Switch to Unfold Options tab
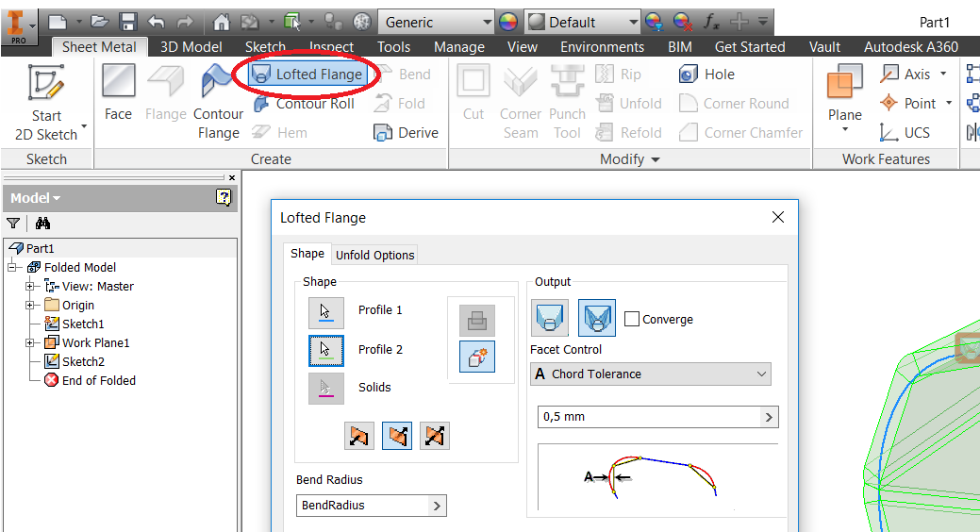980x532 pixels. pyautogui.click(x=375, y=255)
